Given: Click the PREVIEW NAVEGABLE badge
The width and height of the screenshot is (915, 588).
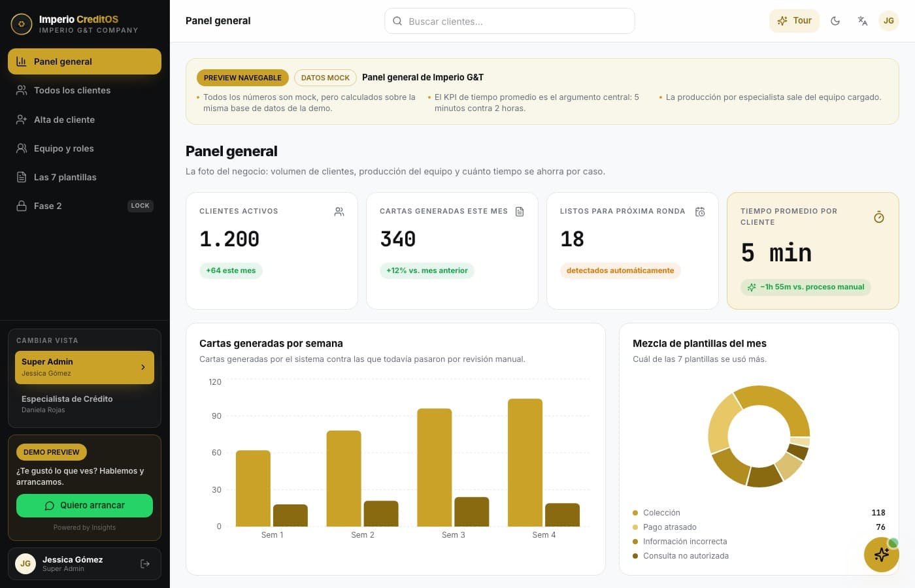Looking at the screenshot, I should tap(242, 78).
